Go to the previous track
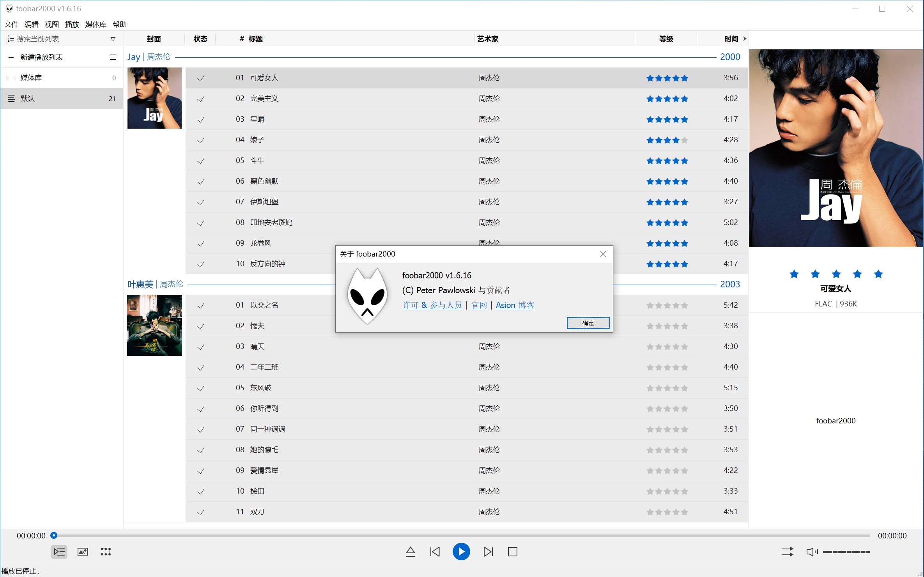Screen dimensions: 924x577 (x=435, y=552)
